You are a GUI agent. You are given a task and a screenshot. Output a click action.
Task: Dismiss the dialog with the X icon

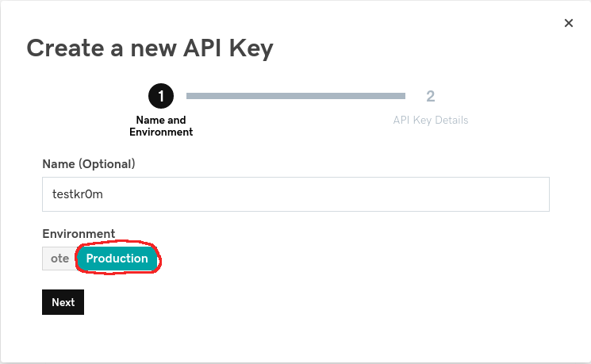pyautogui.click(x=568, y=24)
